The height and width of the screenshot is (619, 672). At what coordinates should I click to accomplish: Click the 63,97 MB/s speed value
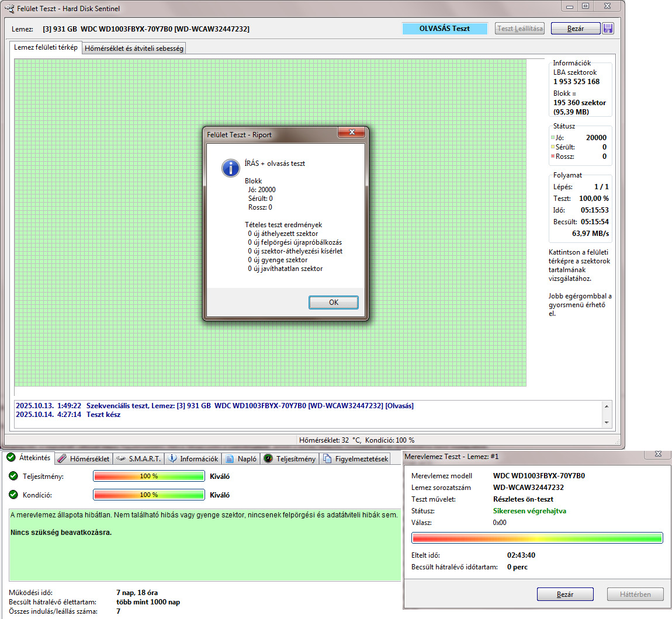point(590,234)
